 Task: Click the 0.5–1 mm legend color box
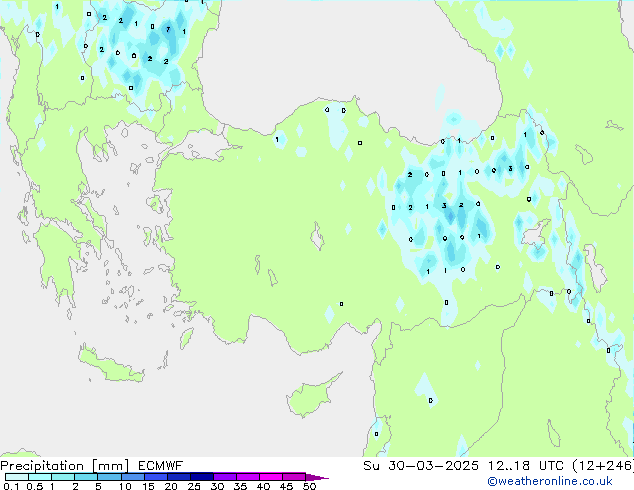click(x=40, y=477)
